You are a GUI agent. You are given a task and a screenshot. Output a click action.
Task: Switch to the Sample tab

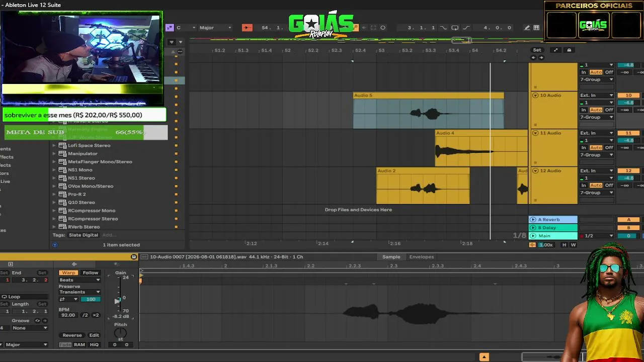[x=391, y=257]
